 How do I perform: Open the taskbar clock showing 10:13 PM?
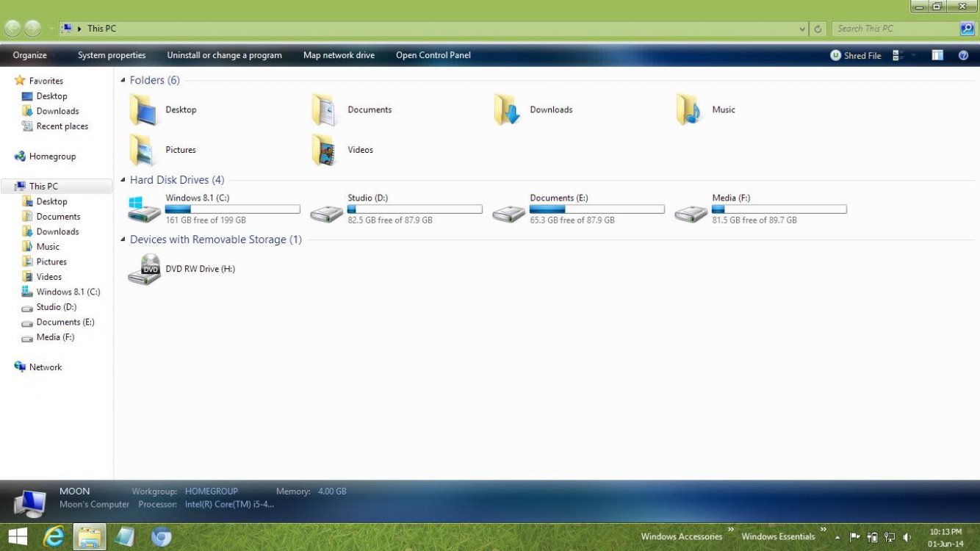coord(945,538)
